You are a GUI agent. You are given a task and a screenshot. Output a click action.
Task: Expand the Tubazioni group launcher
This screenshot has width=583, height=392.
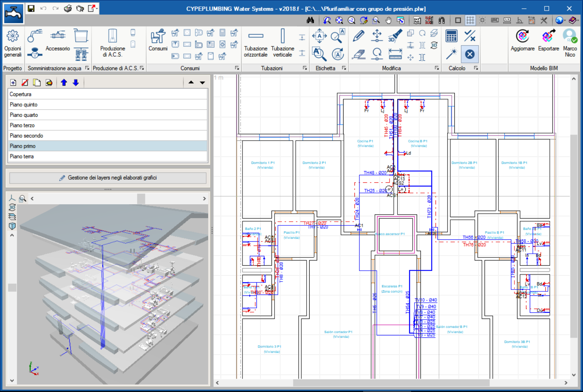click(305, 68)
